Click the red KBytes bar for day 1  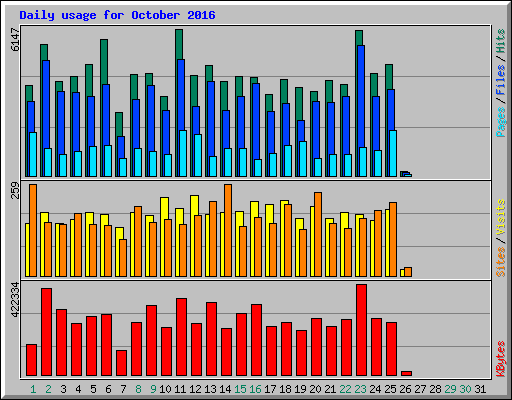click(31, 360)
